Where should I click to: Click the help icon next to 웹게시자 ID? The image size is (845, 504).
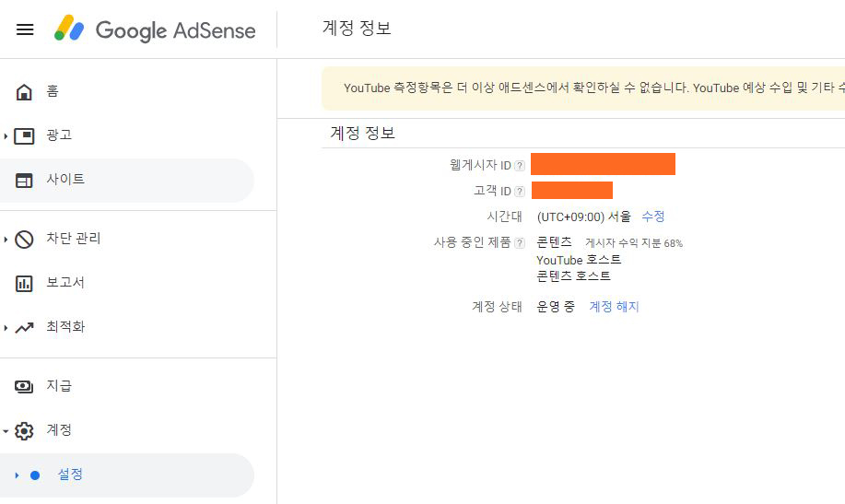[x=520, y=166]
